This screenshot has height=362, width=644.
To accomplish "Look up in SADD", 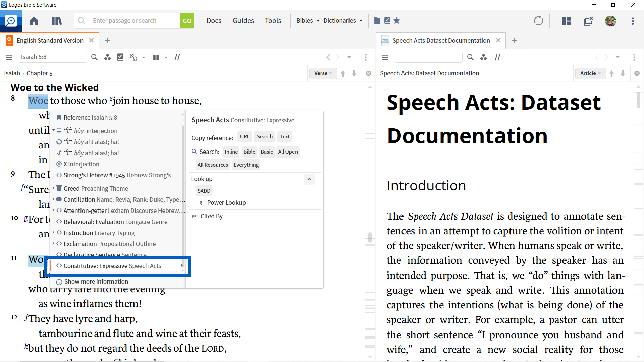I will [x=204, y=191].
